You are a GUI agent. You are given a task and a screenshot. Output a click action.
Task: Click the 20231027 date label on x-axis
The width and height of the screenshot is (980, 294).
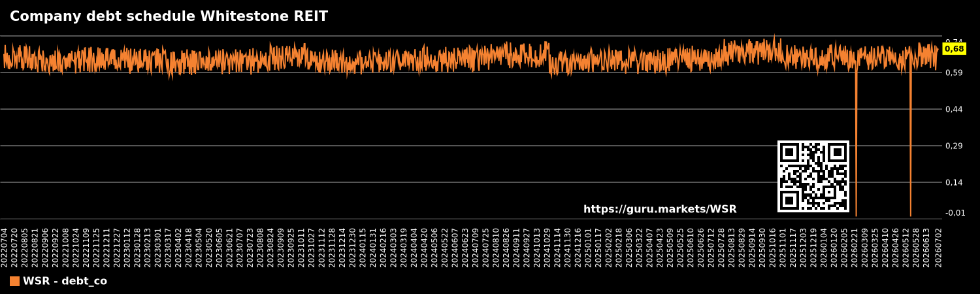tap(312, 248)
